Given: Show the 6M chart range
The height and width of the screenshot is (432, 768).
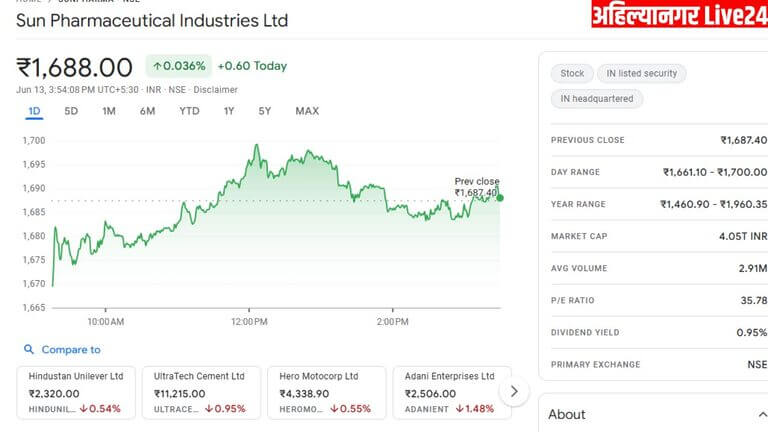Looking at the screenshot, I should 147,111.
